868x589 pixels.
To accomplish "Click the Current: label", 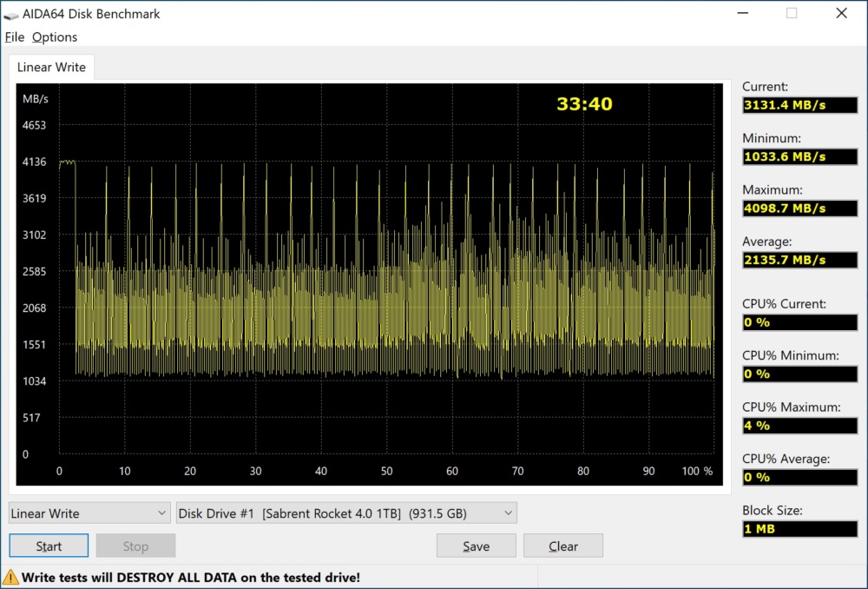I will [x=765, y=86].
